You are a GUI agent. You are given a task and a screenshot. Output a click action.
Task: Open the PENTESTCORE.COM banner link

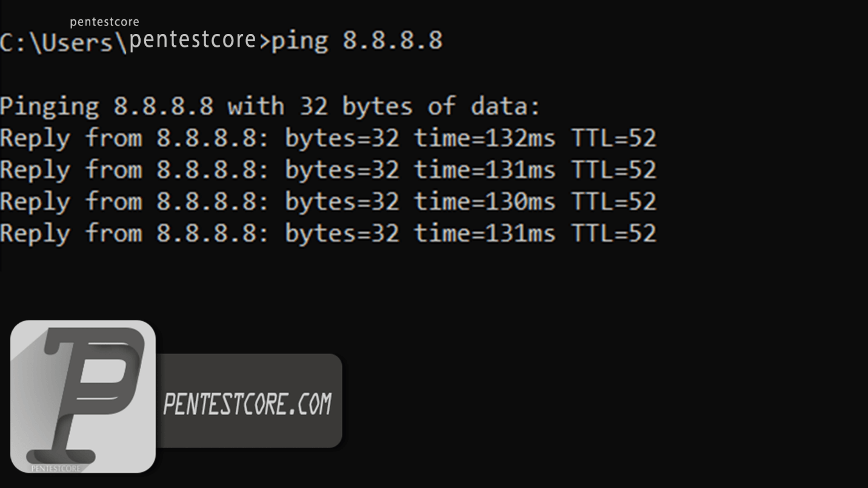(x=248, y=404)
